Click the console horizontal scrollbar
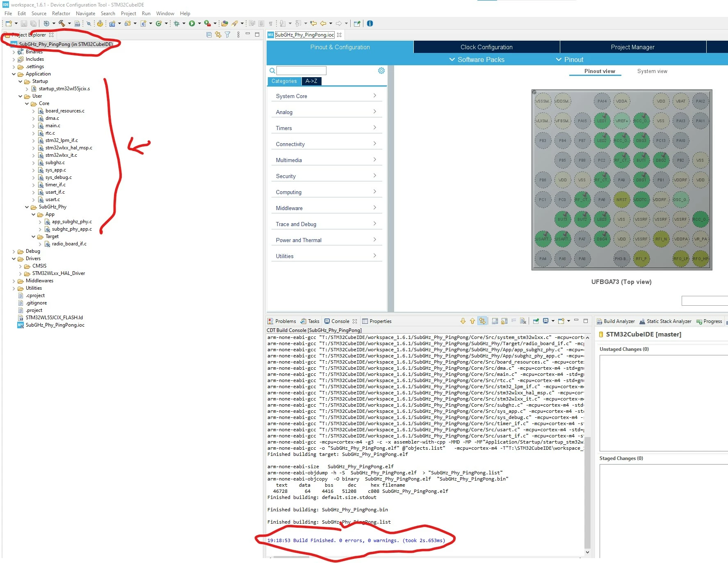 tap(291, 557)
